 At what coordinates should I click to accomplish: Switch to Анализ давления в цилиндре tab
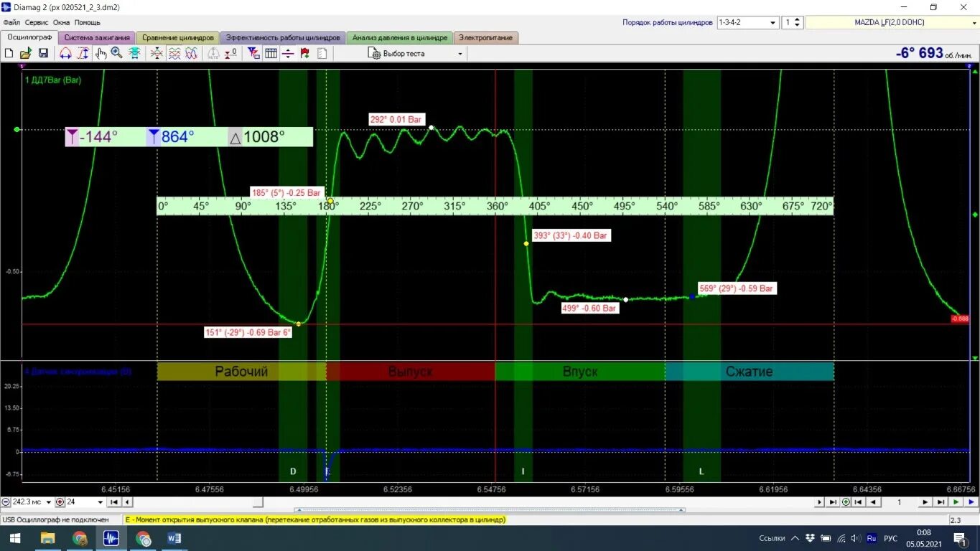tap(400, 37)
